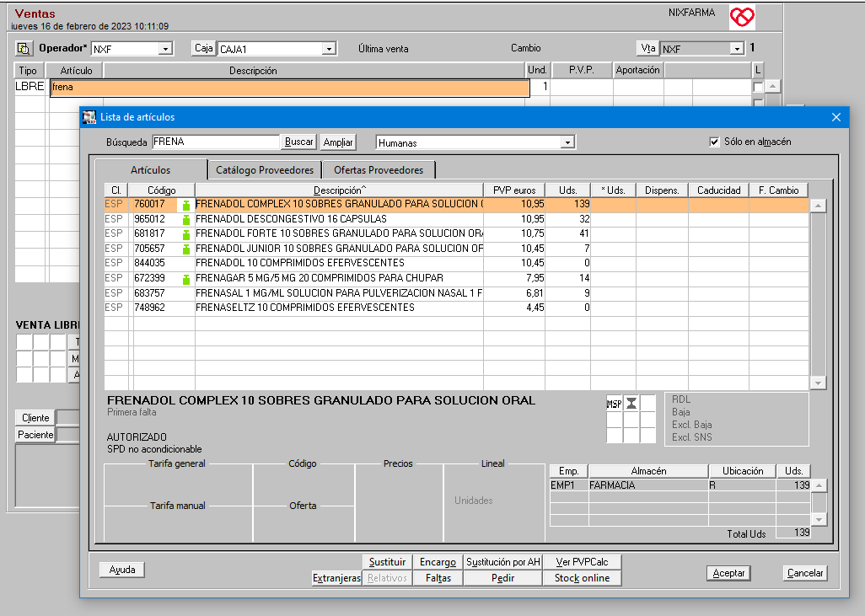Image resolution: width=865 pixels, height=616 pixels.
Task: Open the Humanas category dropdown
Action: pyautogui.click(x=567, y=142)
